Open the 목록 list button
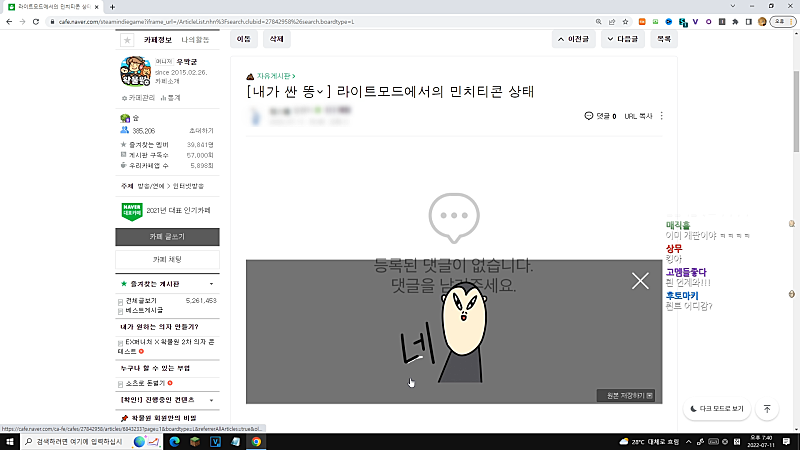Viewport: 800px width, 450px height. click(x=664, y=39)
